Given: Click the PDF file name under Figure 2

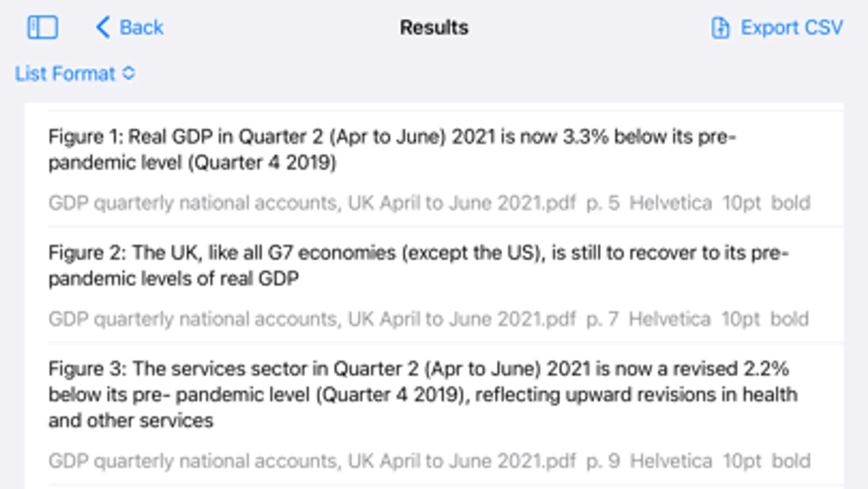Looking at the screenshot, I should coord(312,319).
